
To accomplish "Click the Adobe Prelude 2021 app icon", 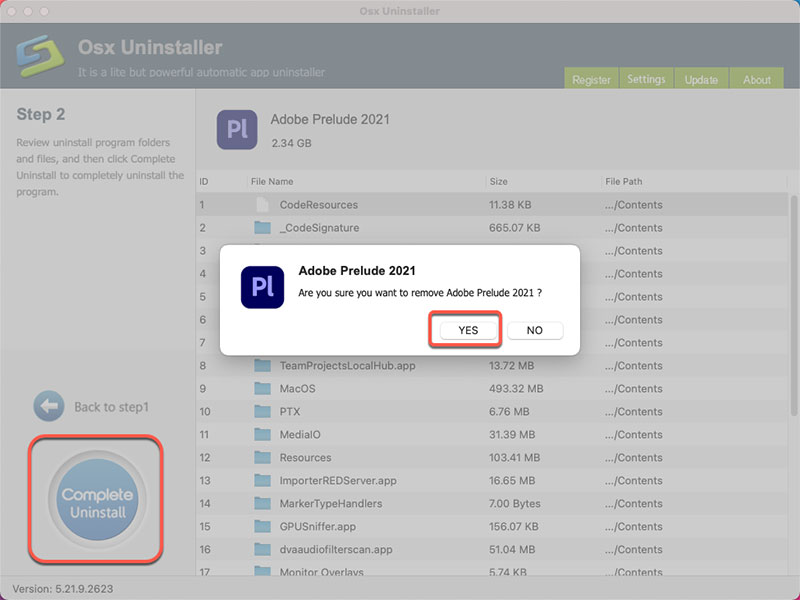I will [237, 129].
